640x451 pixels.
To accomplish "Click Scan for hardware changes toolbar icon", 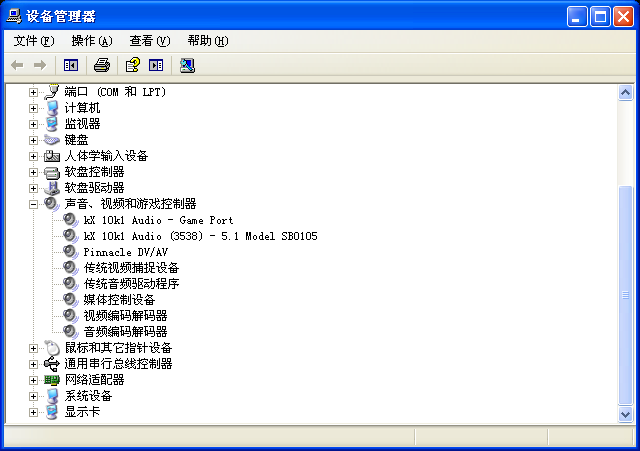I will 187,65.
